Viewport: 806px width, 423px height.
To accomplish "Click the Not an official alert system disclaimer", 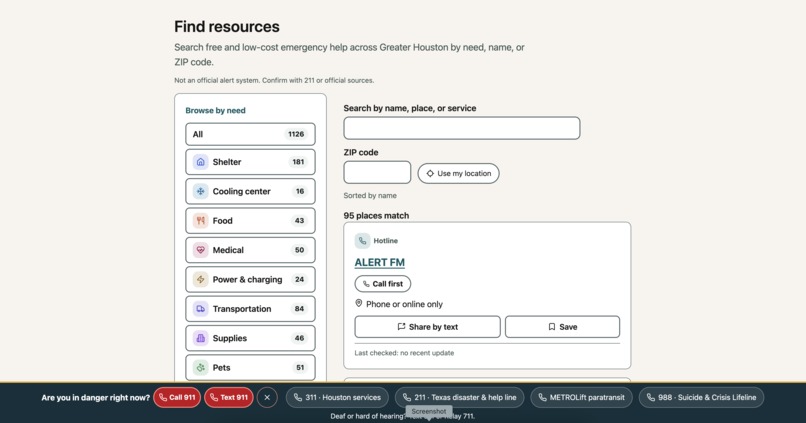I will pos(274,80).
